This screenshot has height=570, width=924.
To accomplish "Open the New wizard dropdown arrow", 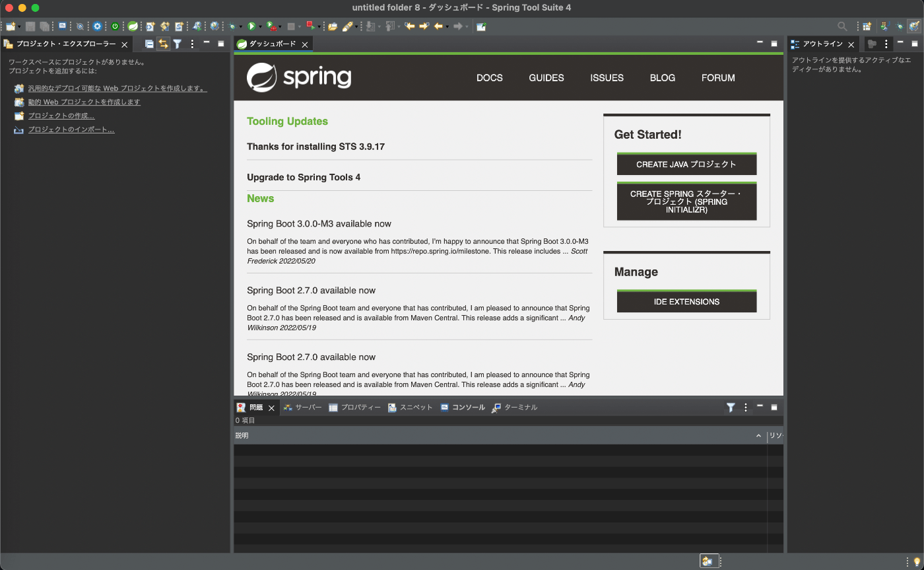I will pyautogui.click(x=19, y=26).
